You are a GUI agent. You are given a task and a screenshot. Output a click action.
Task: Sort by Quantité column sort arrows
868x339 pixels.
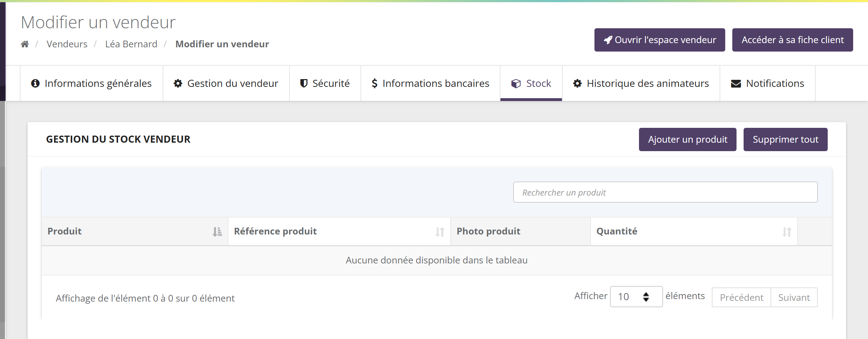[787, 232]
